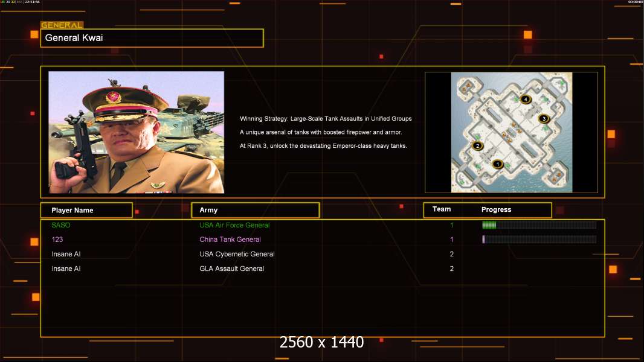The height and width of the screenshot is (362, 644).
Task: Click the Player Name column header
Action: [86, 211]
